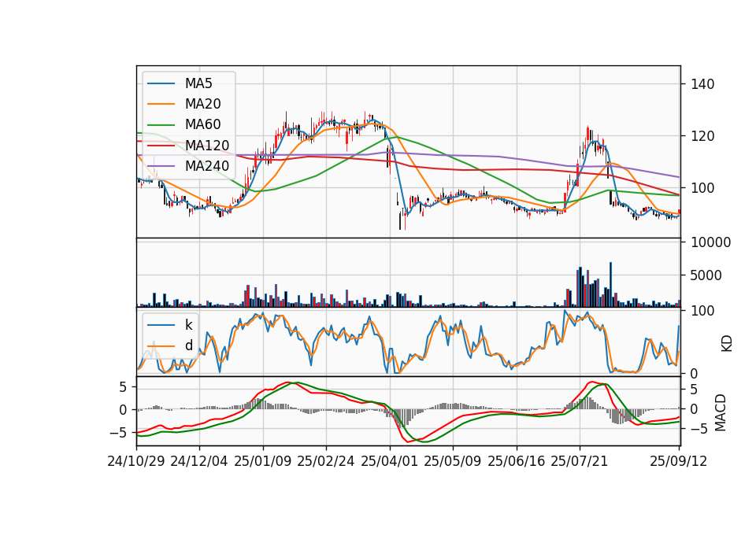Click the purple MA240 legend line sample
The width and height of the screenshot is (756, 543).
coord(161,166)
